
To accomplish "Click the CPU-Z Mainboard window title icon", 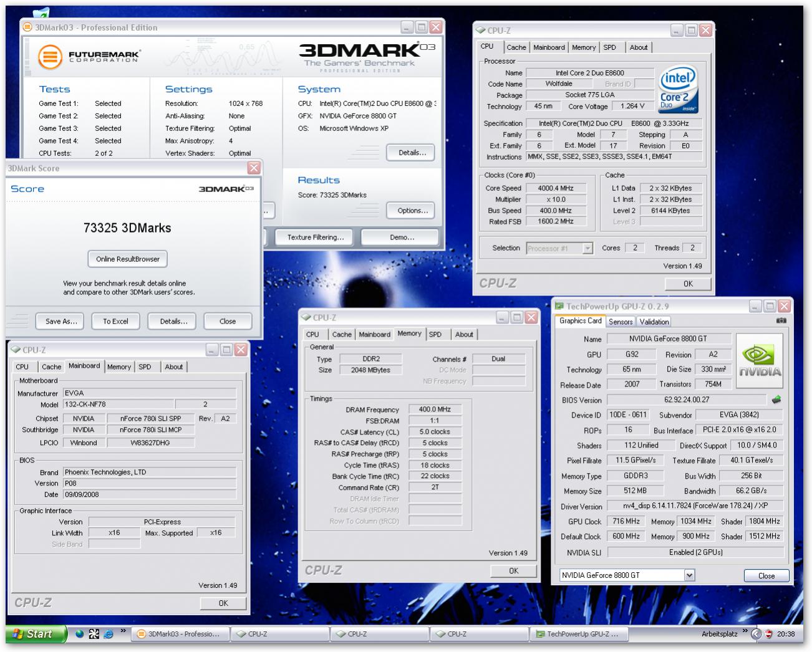I will click(15, 350).
